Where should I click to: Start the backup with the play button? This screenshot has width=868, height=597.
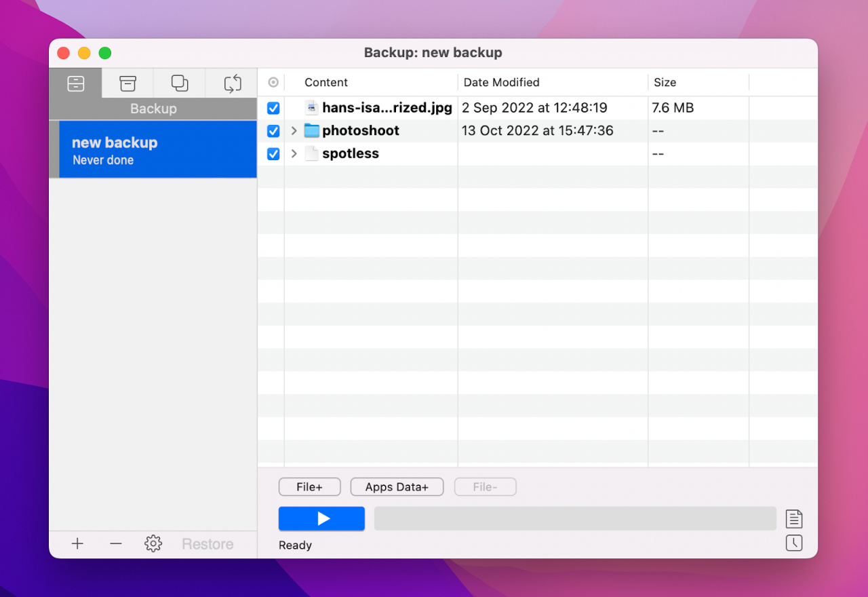click(321, 519)
